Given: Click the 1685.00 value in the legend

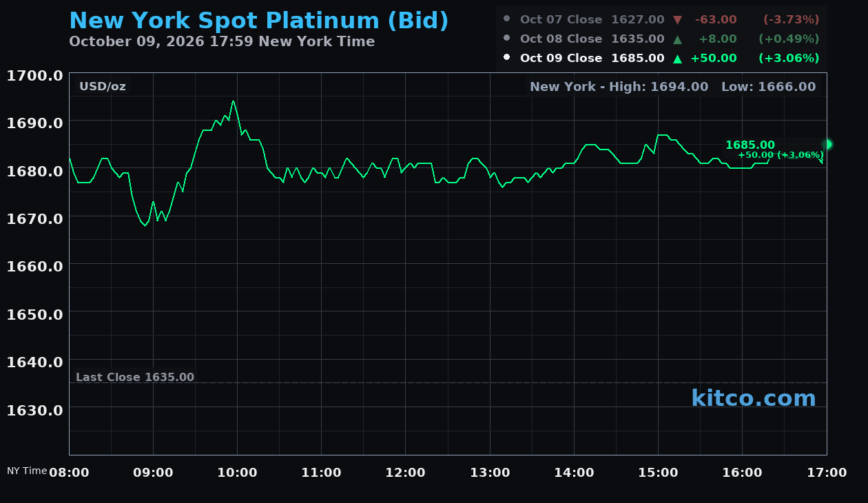Looking at the screenshot, I should (x=638, y=59).
